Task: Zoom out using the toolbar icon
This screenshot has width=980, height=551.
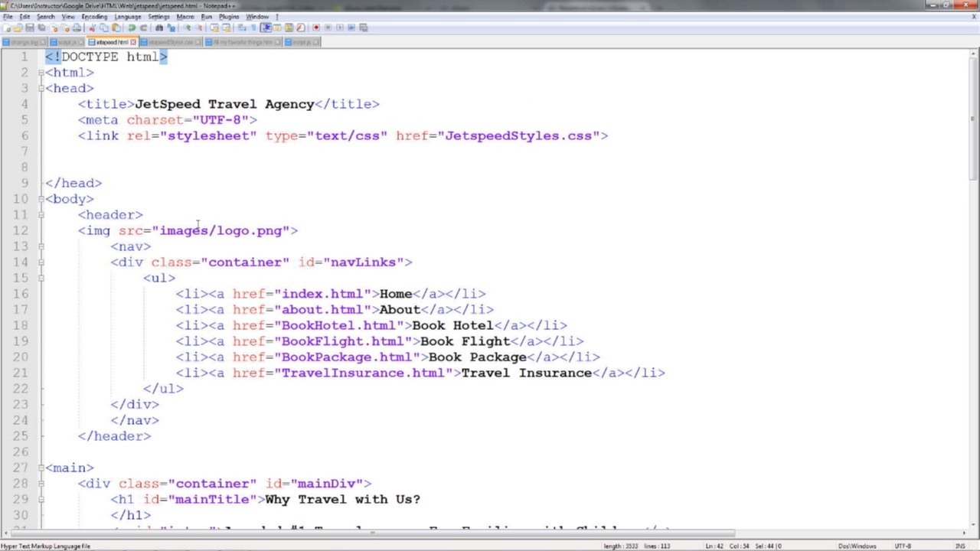Action: click(199, 28)
